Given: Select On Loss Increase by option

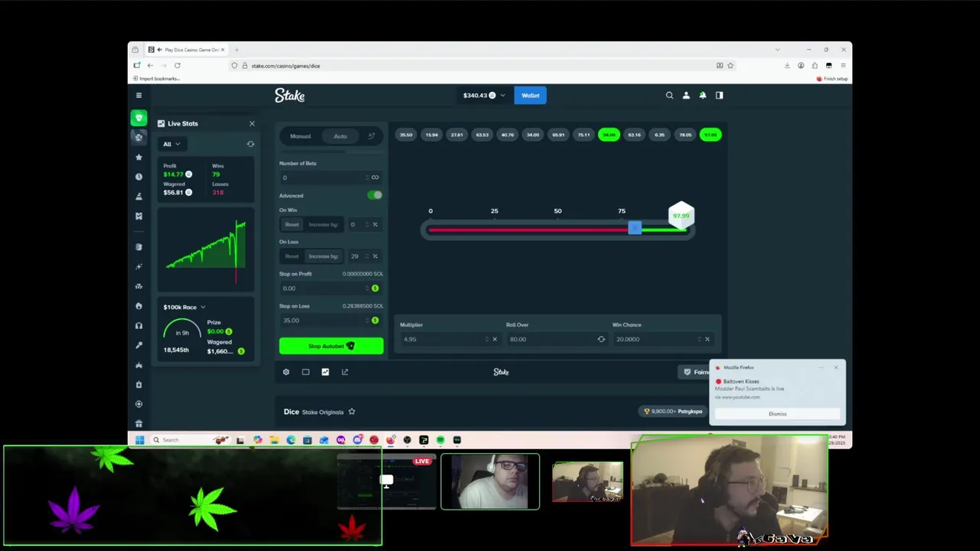Looking at the screenshot, I should (x=323, y=256).
